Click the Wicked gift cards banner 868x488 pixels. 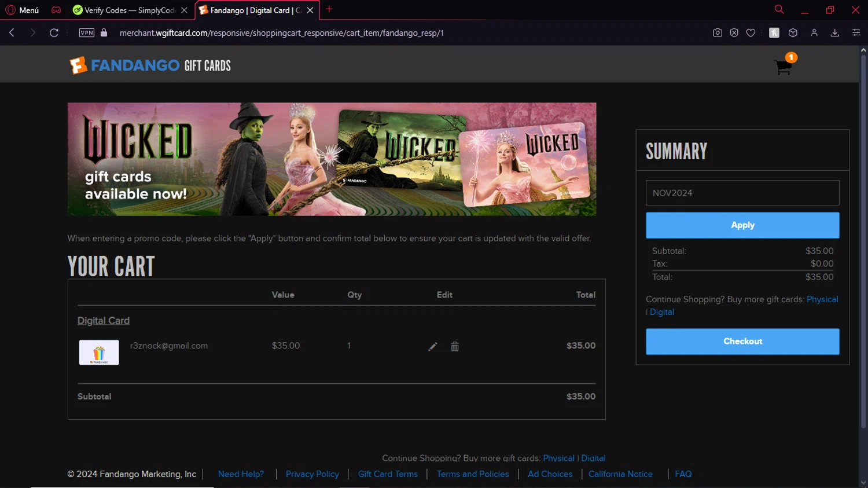(x=332, y=159)
